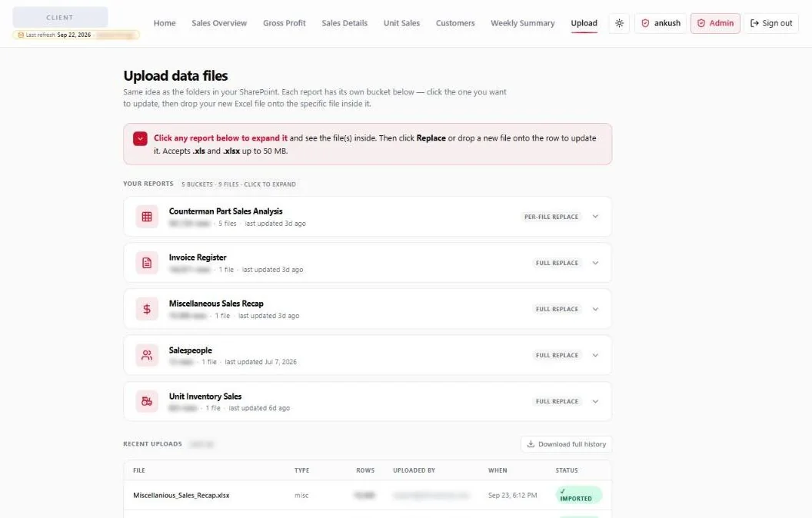Select the Upload tab

pos(584,23)
